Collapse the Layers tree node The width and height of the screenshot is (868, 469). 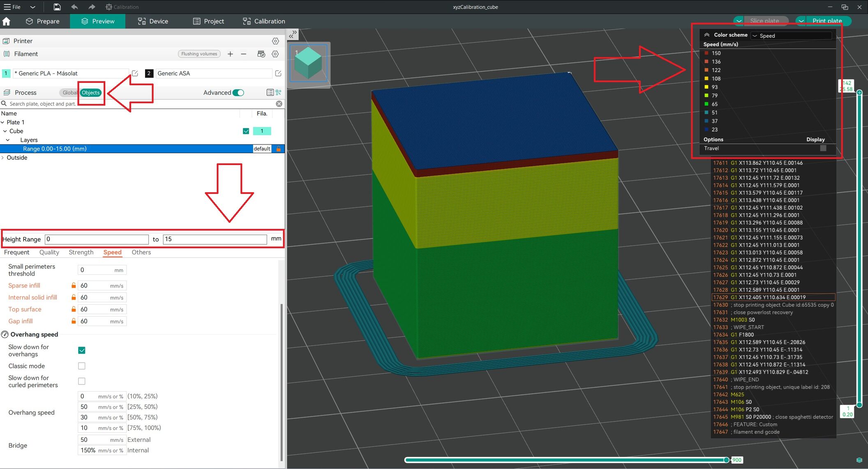pyautogui.click(x=8, y=140)
